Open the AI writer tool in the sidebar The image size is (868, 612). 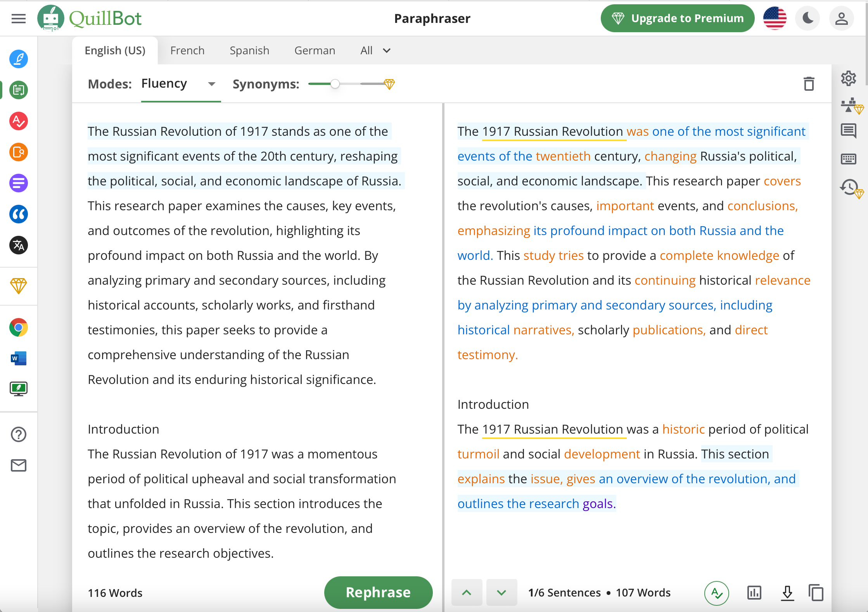coord(19,59)
